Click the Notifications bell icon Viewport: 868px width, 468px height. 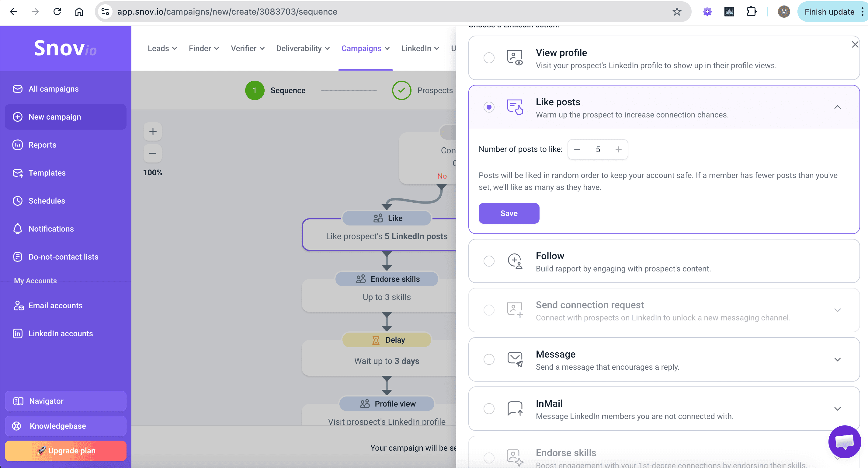tap(18, 229)
